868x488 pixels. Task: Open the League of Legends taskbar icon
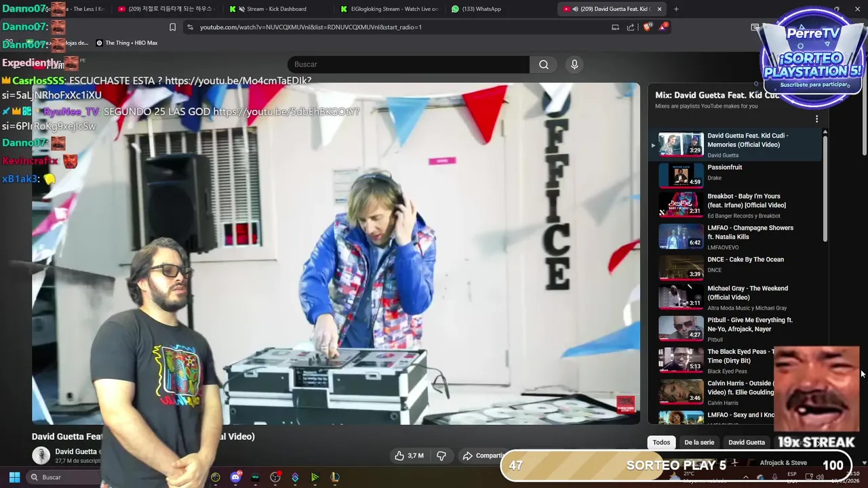334,477
